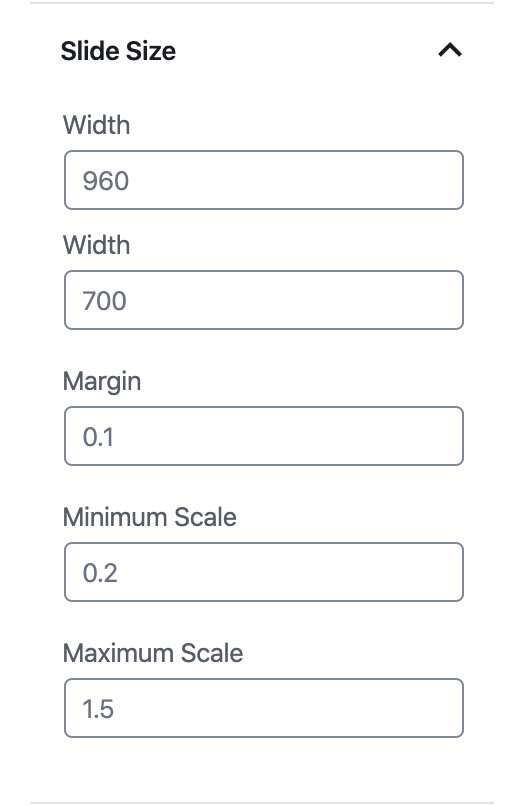
Task: Click empty right side of Minimum Scale field
Action: 360,572
